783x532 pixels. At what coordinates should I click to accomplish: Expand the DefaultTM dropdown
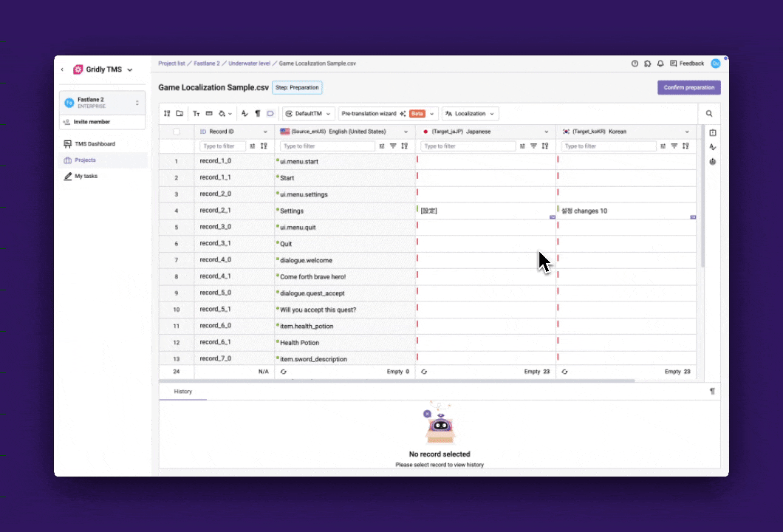coord(308,114)
